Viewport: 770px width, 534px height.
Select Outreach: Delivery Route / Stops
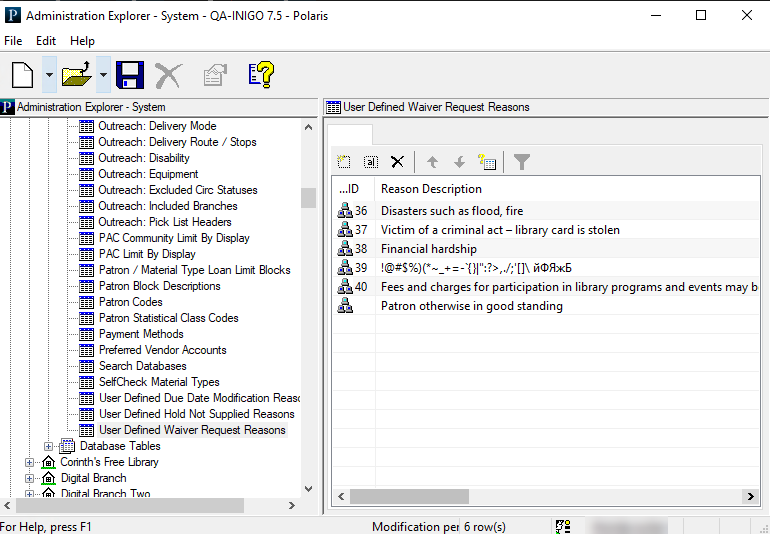(177, 142)
